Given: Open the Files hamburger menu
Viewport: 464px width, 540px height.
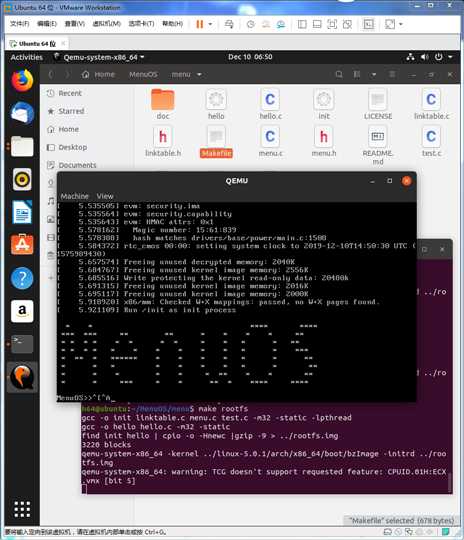Looking at the screenshot, I should (x=392, y=74).
